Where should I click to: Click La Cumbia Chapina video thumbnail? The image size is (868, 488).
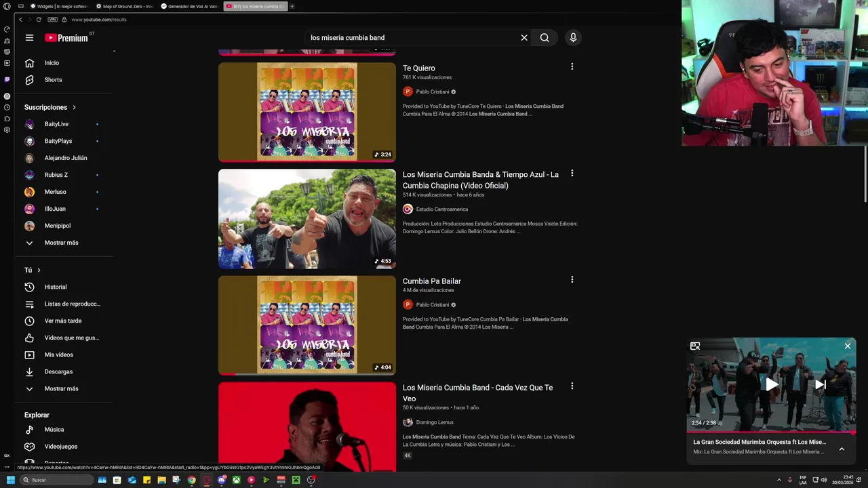click(307, 219)
